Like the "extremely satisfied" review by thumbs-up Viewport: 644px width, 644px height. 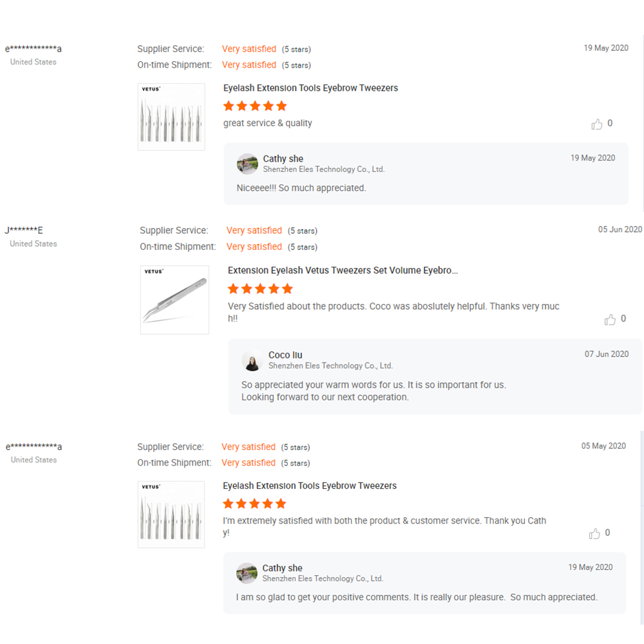click(x=594, y=534)
